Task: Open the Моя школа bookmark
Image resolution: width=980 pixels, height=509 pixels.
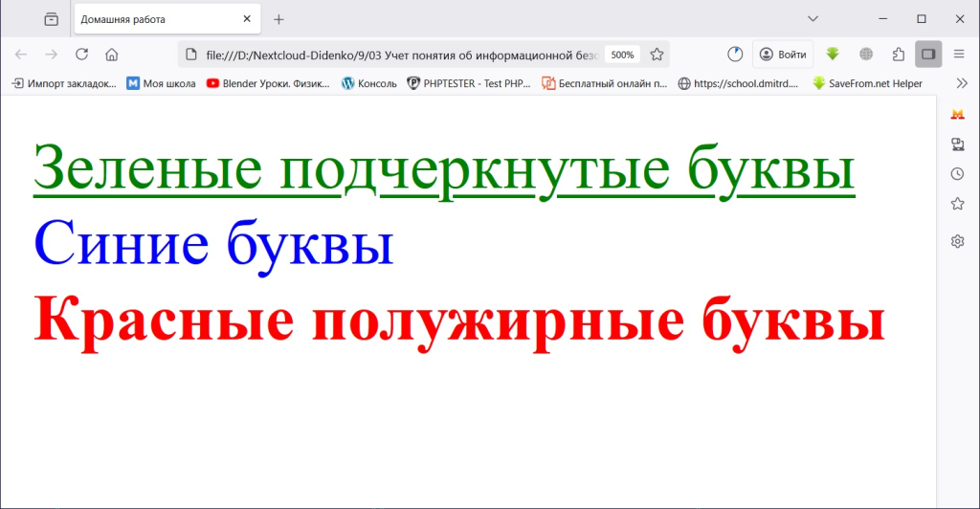Action: tap(161, 83)
